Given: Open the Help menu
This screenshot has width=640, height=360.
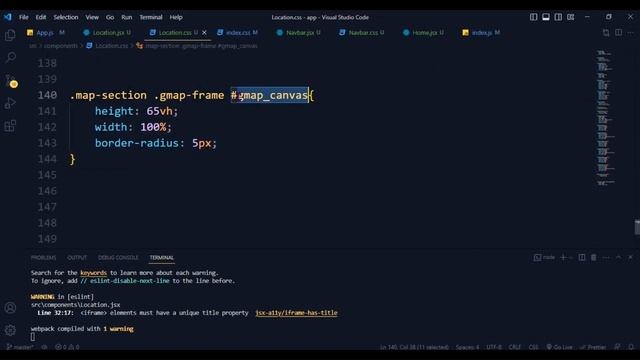Looking at the screenshot, I should (x=176, y=17).
